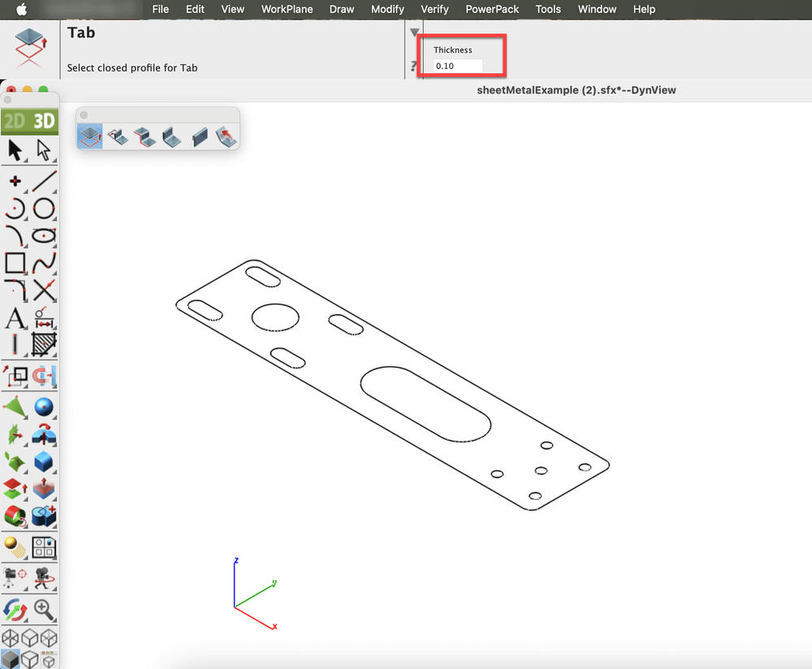Open the WorkPlane menu

pyautogui.click(x=287, y=9)
